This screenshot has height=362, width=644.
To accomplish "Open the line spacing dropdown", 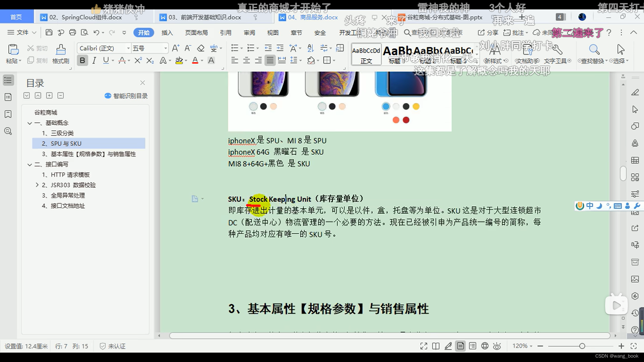I will (301, 60).
